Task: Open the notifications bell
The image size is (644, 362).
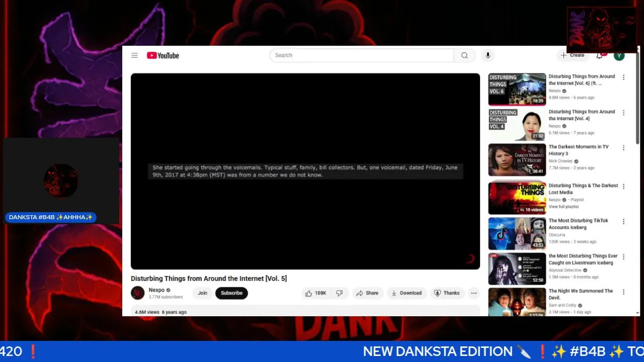Action: tap(599, 55)
